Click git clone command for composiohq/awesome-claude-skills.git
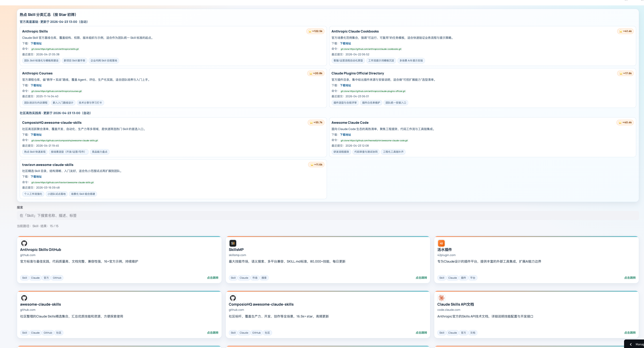 pos(64,140)
